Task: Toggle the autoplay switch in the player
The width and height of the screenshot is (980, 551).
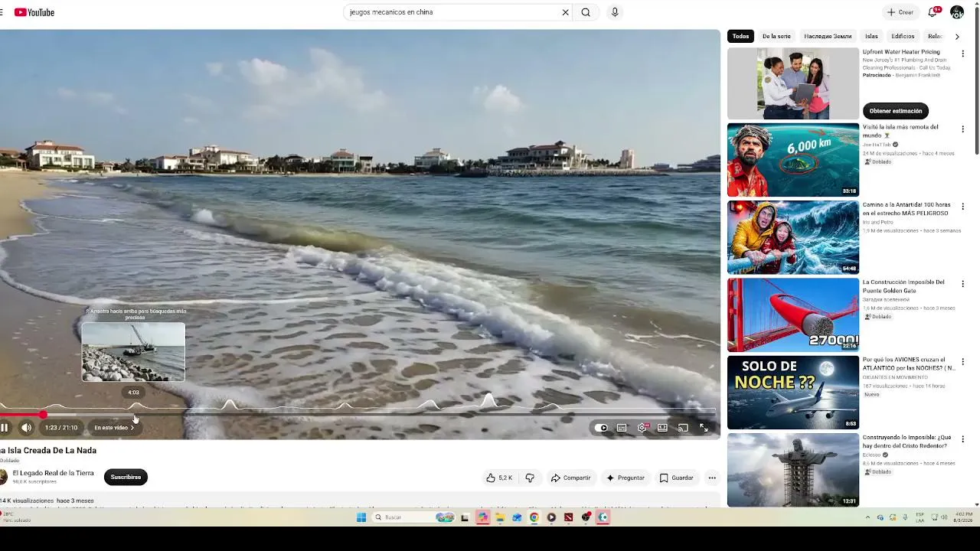Action: point(602,428)
